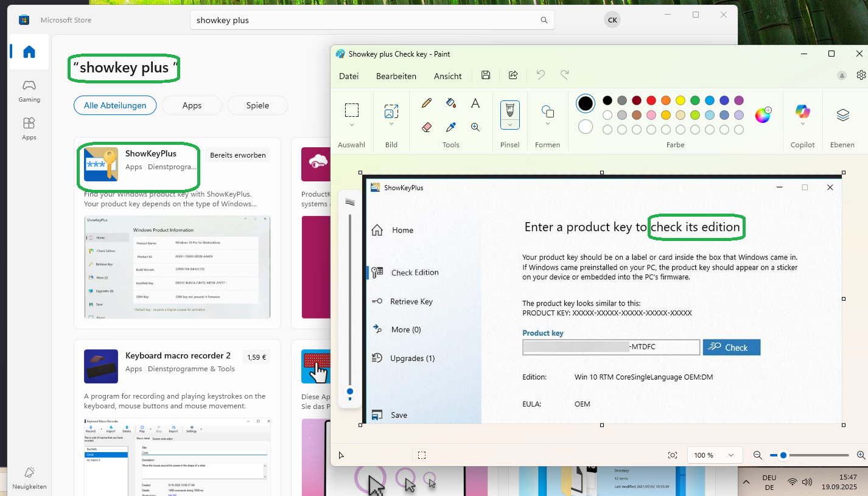Click the Paint zoom slider handle

point(783,455)
